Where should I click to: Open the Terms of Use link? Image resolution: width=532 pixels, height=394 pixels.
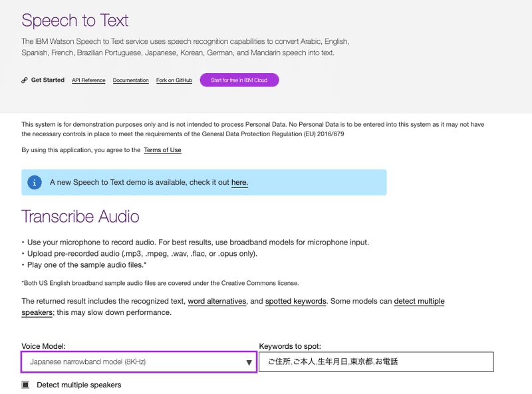tap(162, 150)
